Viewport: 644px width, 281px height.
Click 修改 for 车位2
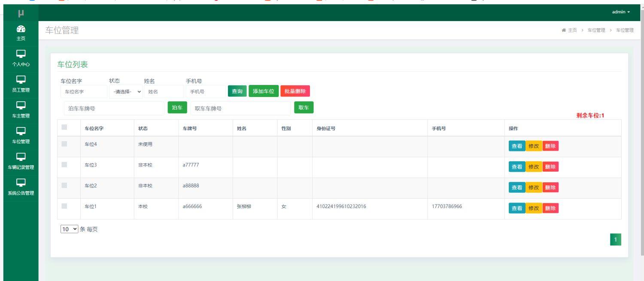pos(534,187)
